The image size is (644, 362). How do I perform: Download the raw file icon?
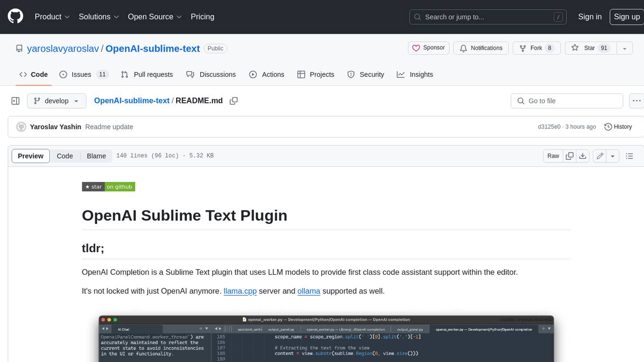pyautogui.click(x=583, y=156)
